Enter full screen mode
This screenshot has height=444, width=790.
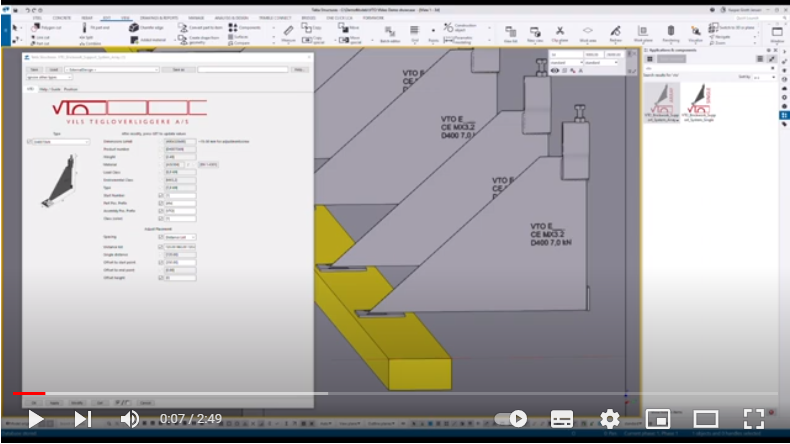click(754, 419)
